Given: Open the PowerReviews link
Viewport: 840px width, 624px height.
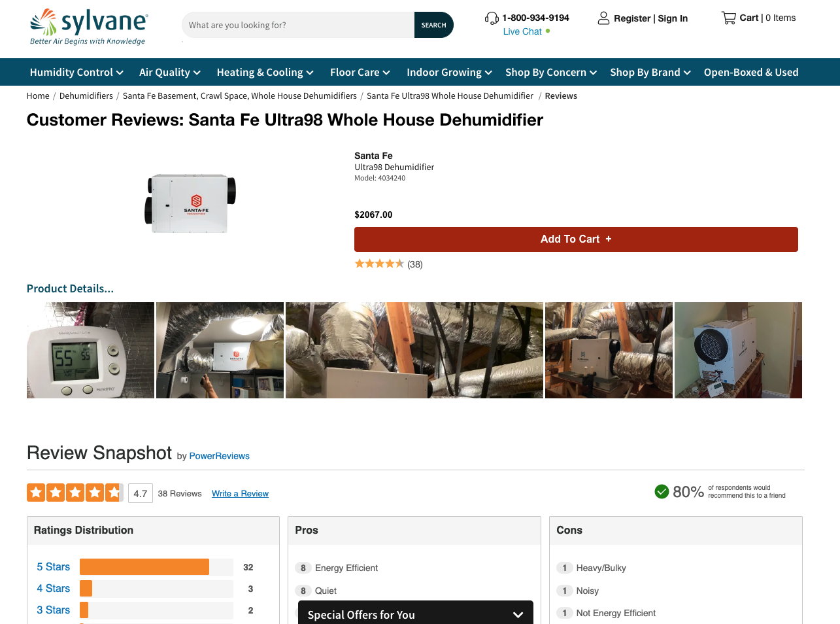Looking at the screenshot, I should tap(219, 456).
